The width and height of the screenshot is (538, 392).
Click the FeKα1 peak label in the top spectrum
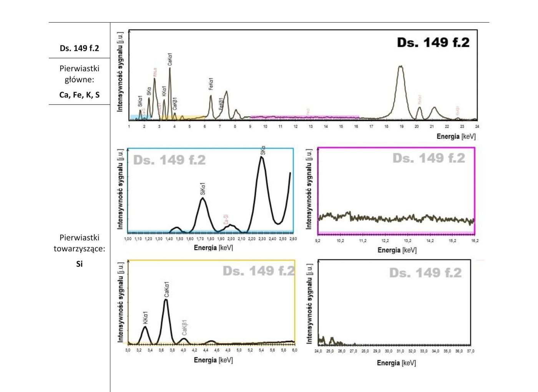(211, 84)
